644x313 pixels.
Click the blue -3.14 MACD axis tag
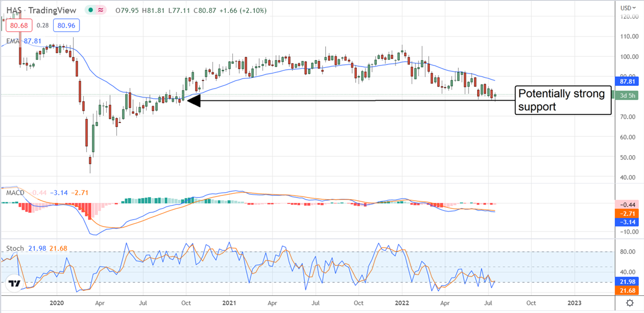625,222
